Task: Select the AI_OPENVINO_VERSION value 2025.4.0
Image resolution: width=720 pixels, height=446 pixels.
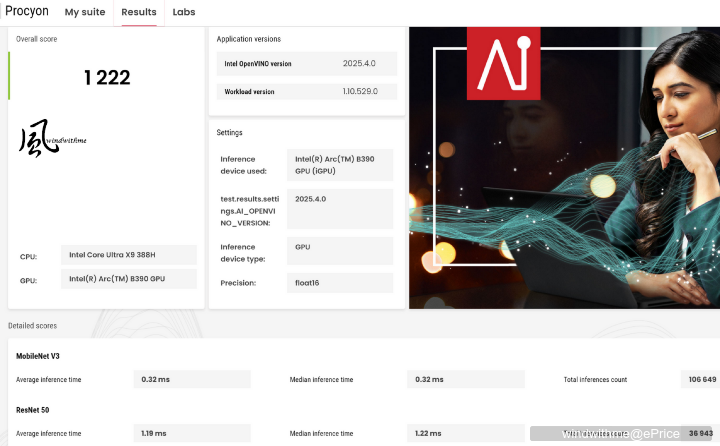Action: 340,209
